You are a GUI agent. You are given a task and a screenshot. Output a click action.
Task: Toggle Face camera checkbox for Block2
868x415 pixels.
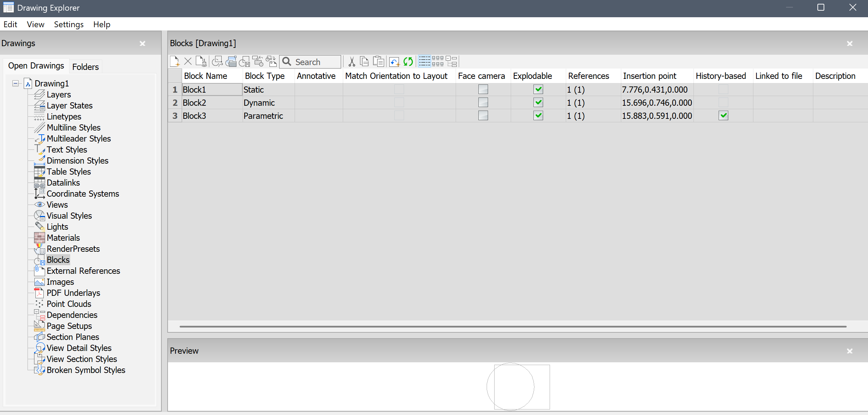[483, 103]
